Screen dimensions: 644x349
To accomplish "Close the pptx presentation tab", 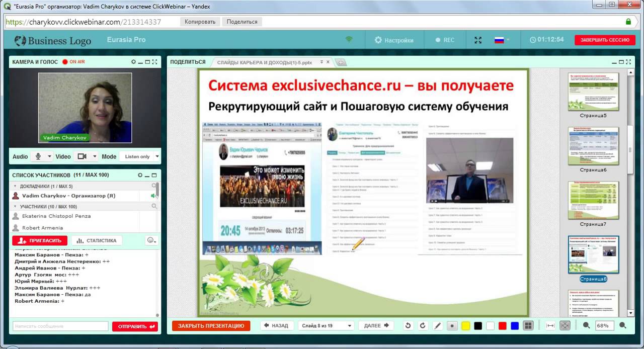I will (x=328, y=62).
